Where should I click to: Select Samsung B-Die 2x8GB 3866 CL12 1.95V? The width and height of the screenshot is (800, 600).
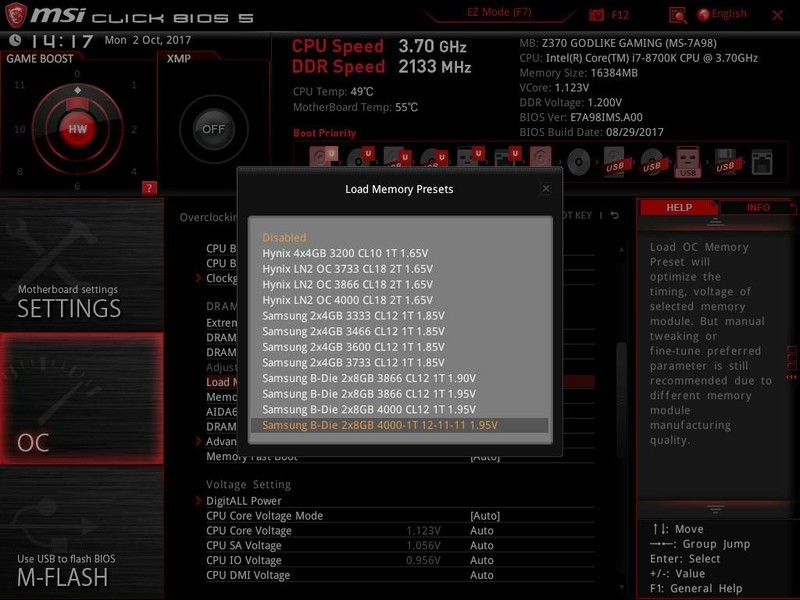[x=399, y=394]
